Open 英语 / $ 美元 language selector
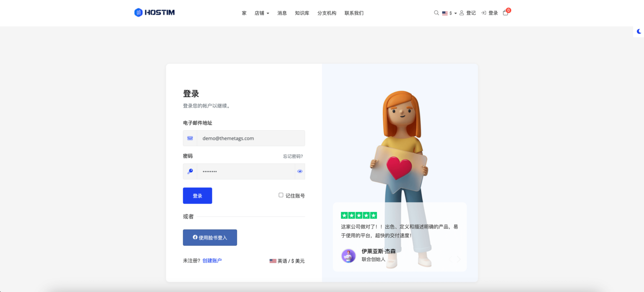 pos(287,261)
